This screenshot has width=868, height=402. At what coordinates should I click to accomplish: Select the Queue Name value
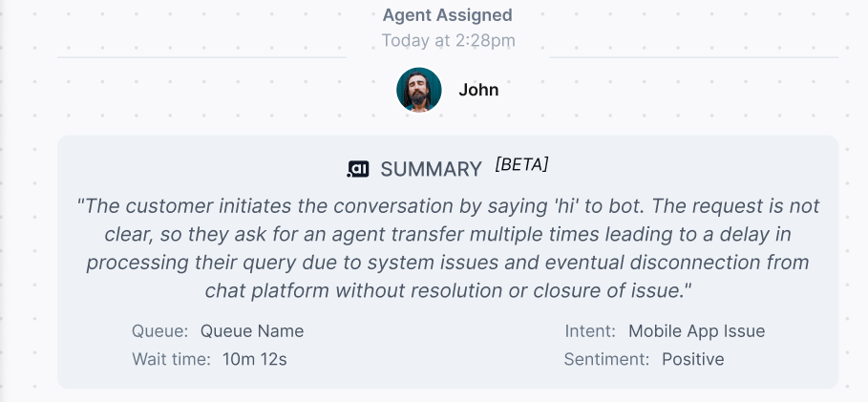[x=252, y=331]
